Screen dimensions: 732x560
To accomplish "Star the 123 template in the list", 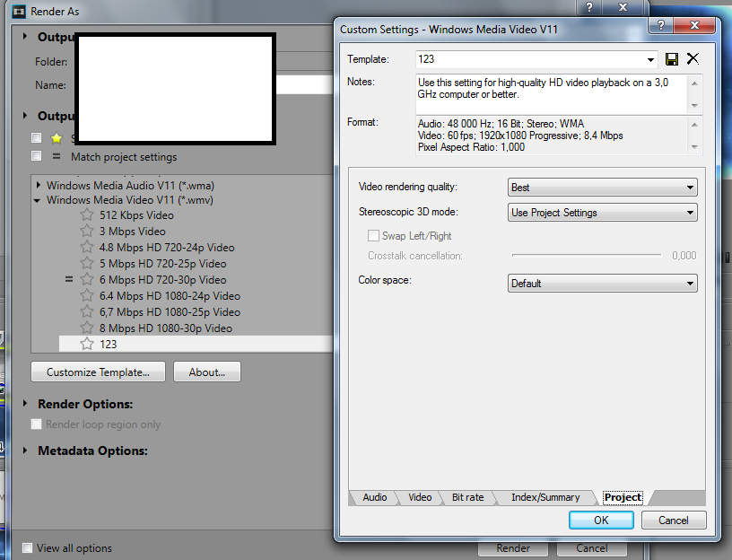I will pyautogui.click(x=87, y=345).
